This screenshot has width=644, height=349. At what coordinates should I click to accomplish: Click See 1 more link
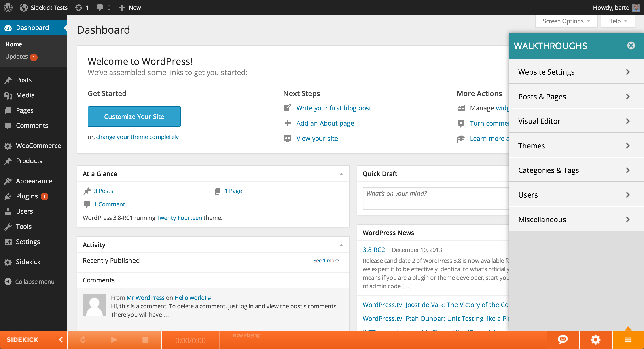pyautogui.click(x=328, y=261)
